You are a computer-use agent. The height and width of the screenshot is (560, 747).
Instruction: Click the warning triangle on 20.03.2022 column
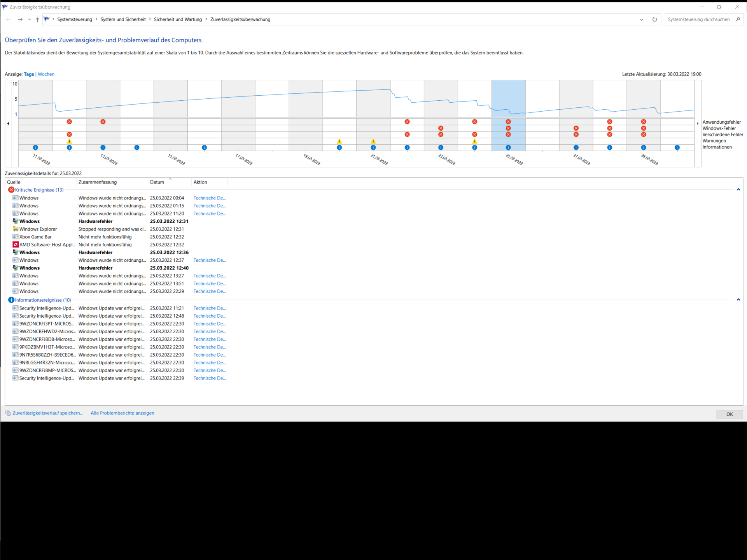click(339, 141)
